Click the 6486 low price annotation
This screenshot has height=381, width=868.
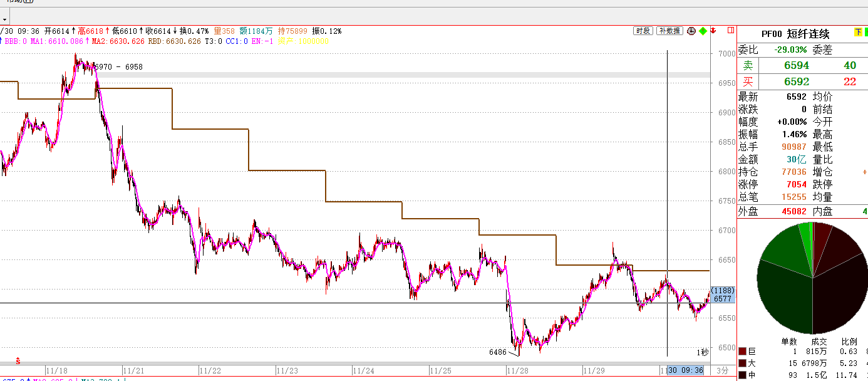pos(497,352)
